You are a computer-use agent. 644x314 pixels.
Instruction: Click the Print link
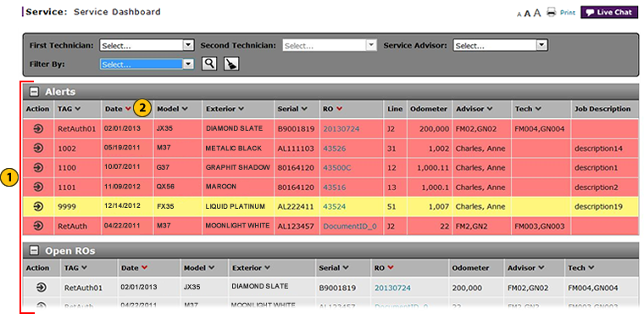(x=568, y=13)
